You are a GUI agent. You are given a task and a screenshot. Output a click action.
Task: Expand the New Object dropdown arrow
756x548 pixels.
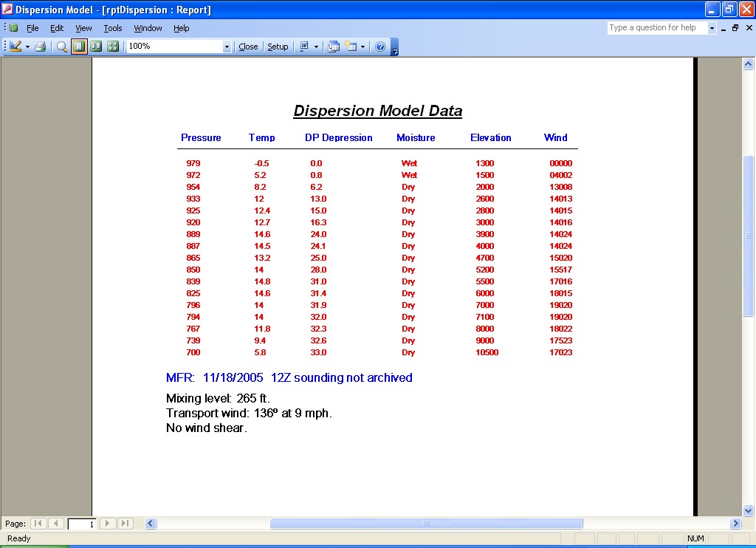362,47
